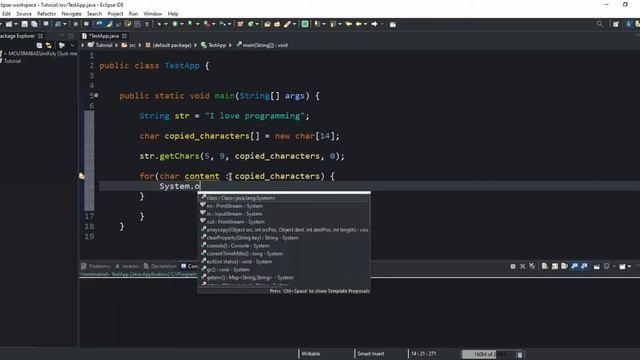
Task: Toggle Scroll Lock in console toolbar
Action: coord(555,266)
